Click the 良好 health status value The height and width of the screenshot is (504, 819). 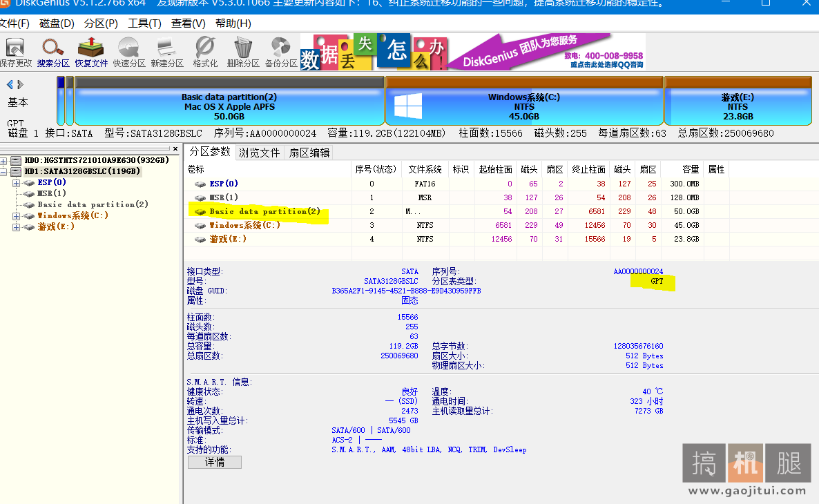click(x=409, y=391)
